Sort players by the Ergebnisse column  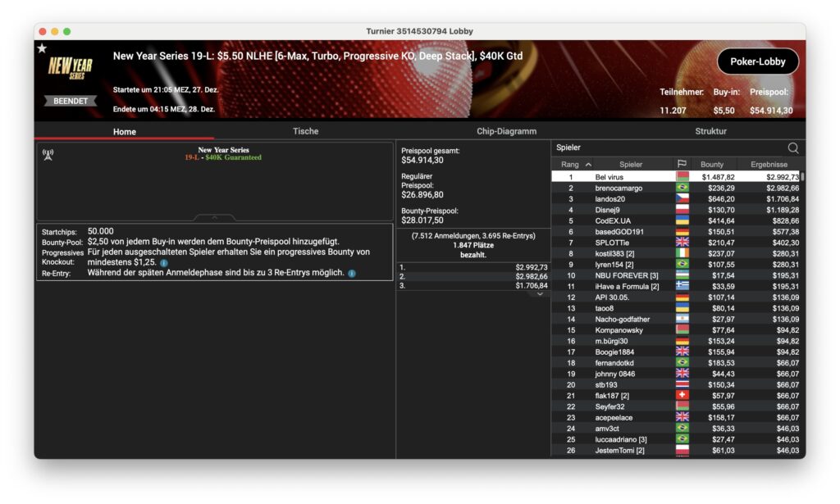[x=769, y=165]
